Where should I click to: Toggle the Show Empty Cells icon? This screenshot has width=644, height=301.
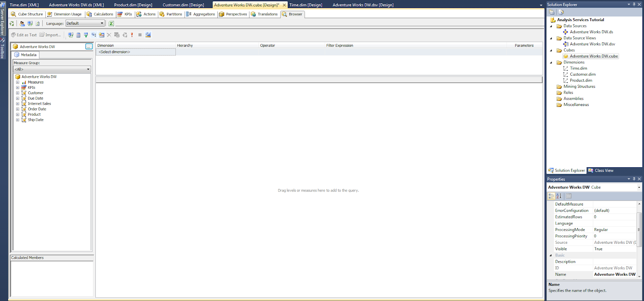click(86, 35)
